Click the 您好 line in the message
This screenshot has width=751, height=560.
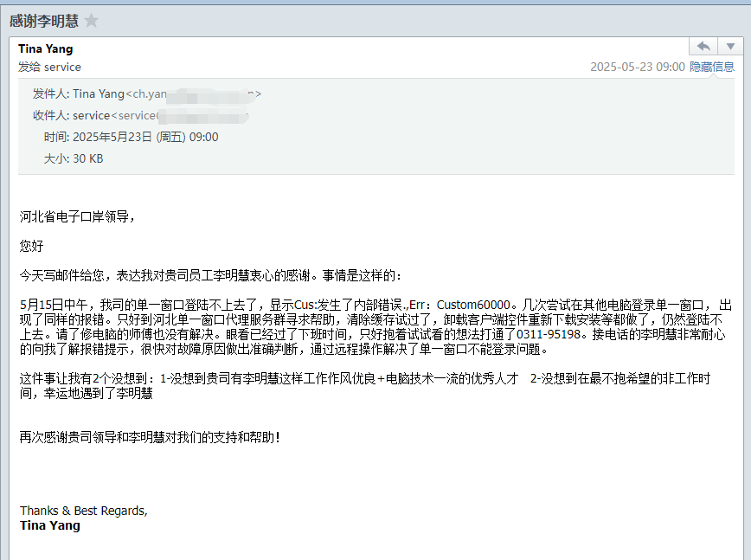click(x=32, y=246)
